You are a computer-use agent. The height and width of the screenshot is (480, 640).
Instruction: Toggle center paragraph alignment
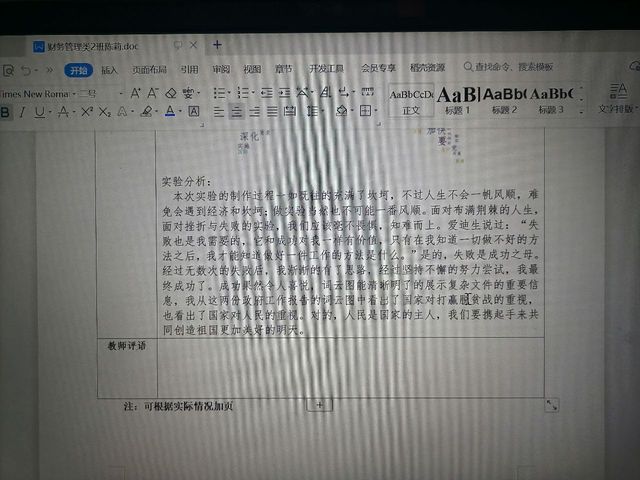(x=236, y=111)
